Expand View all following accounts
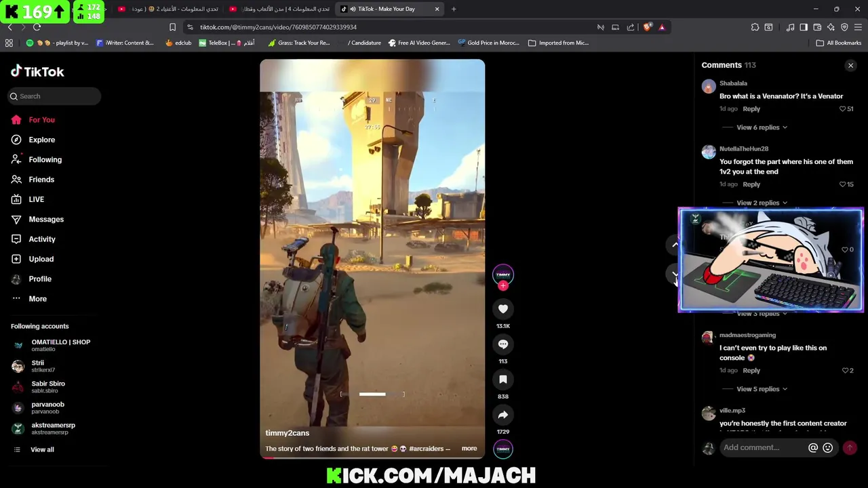The image size is (868, 488). [42, 450]
